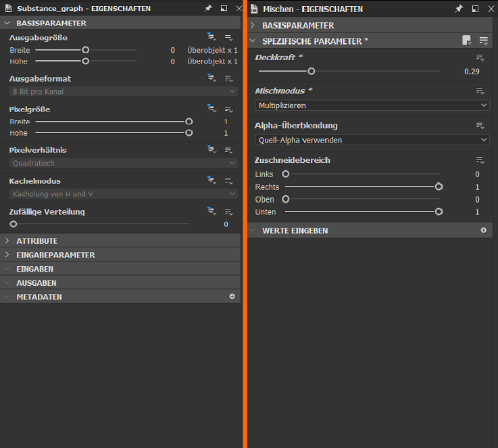Click the Zuschneidebereich Links value 0

click(x=477, y=174)
